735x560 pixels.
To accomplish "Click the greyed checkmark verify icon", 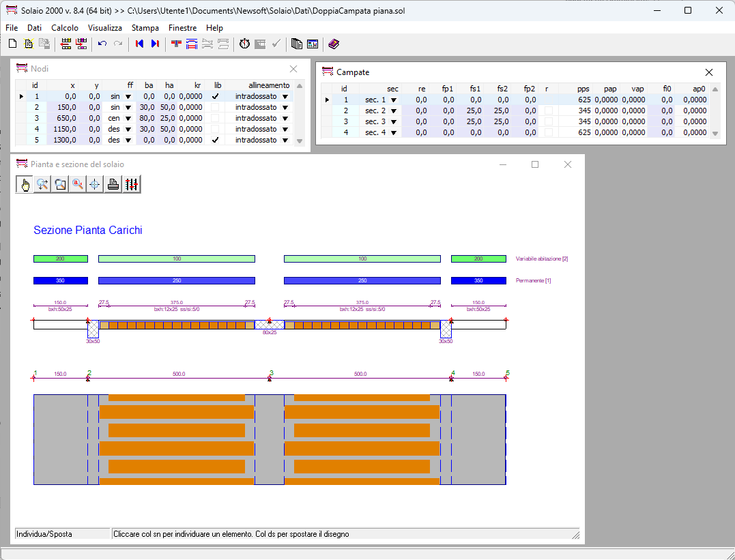I will (276, 44).
